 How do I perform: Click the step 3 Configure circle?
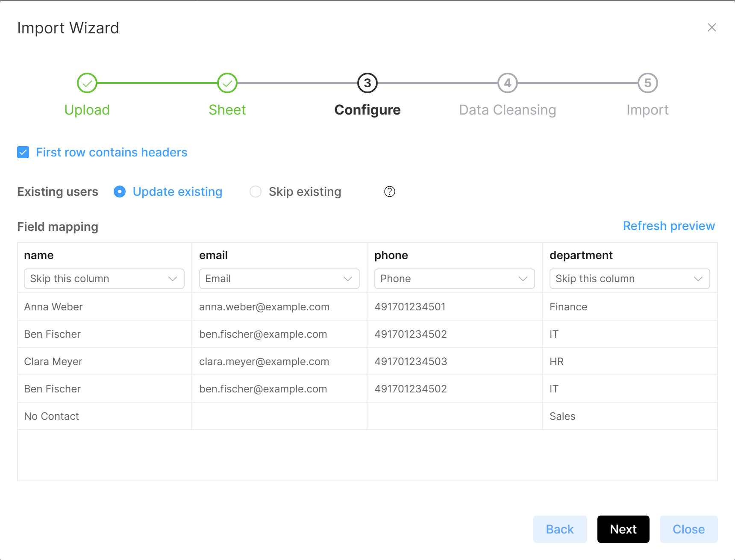367,83
